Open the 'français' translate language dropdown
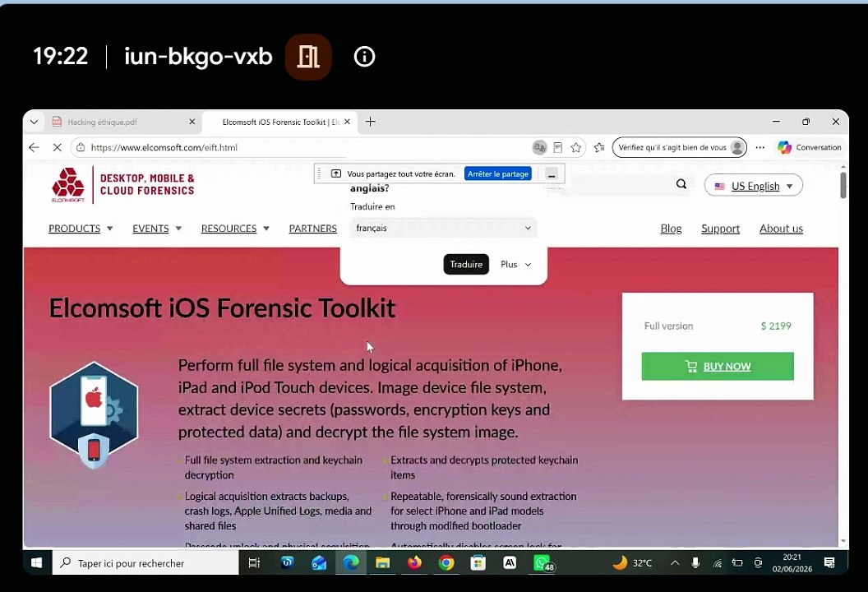The height and width of the screenshot is (592, 868). pyautogui.click(x=443, y=228)
